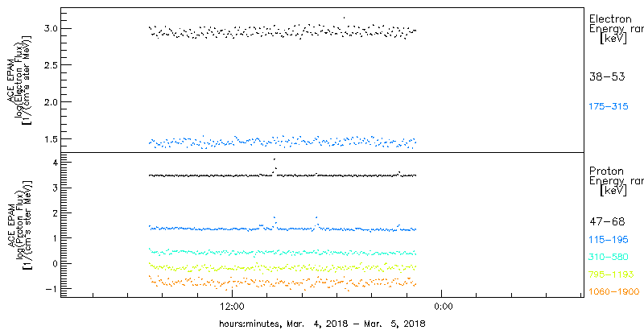This screenshot has height=330, width=644.
Task: Click the 795-1193 proton energy legend label
Action: click(x=611, y=274)
